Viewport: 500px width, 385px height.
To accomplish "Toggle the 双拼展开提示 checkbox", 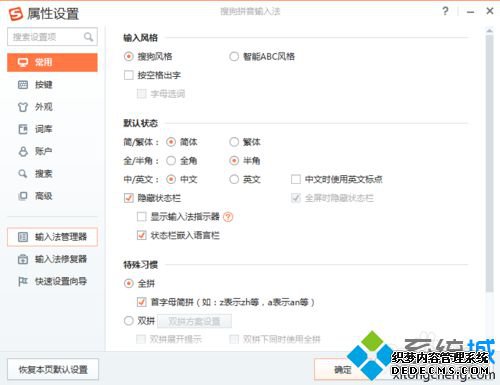I will (141, 339).
